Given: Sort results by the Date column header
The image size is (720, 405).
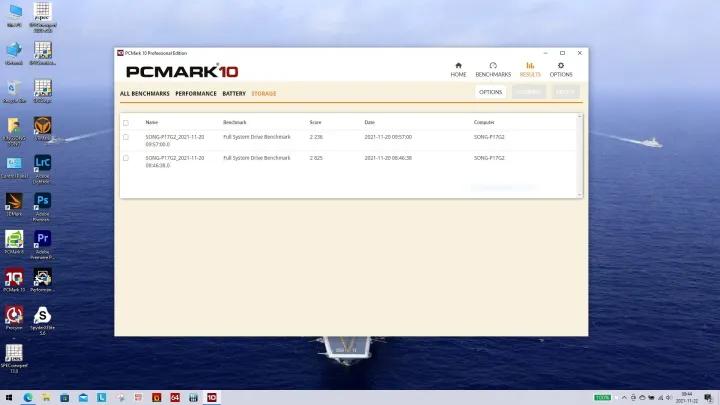Looking at the screenshot, I should click(370, 122).
